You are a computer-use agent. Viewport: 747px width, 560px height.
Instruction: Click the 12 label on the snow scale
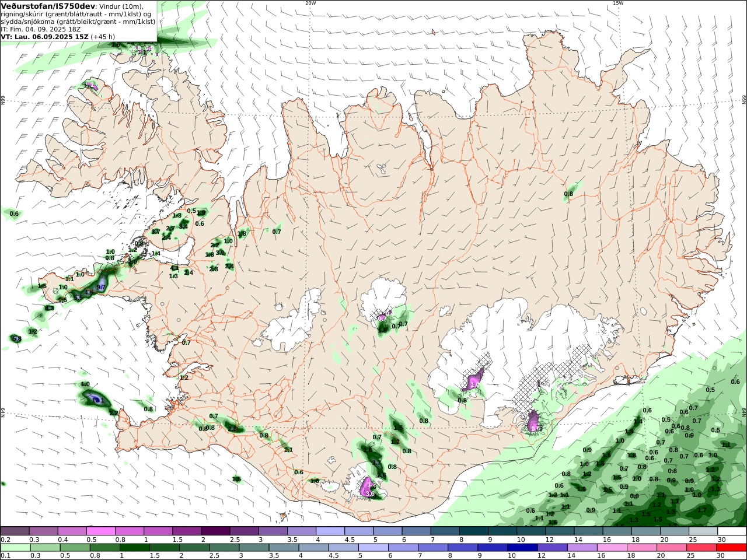(549, 540)
